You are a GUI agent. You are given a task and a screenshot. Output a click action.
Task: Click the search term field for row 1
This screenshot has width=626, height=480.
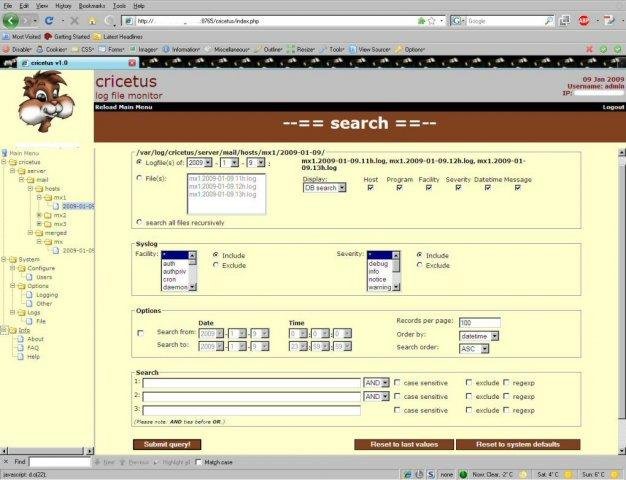click(x=252, y=383)
